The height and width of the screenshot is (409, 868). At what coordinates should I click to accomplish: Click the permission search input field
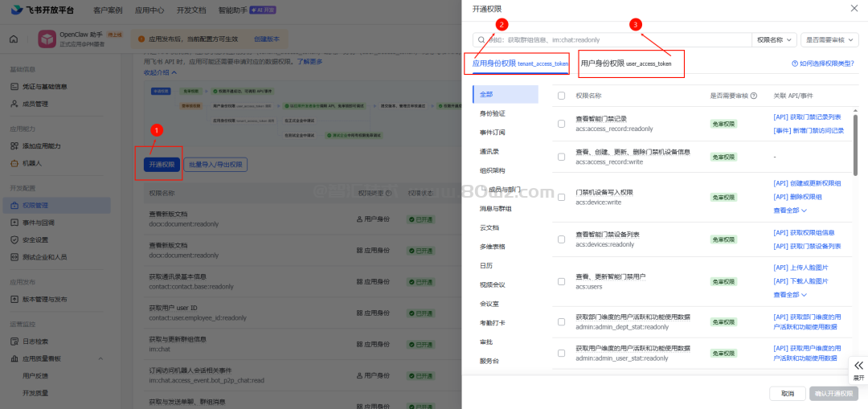point(615,39)
